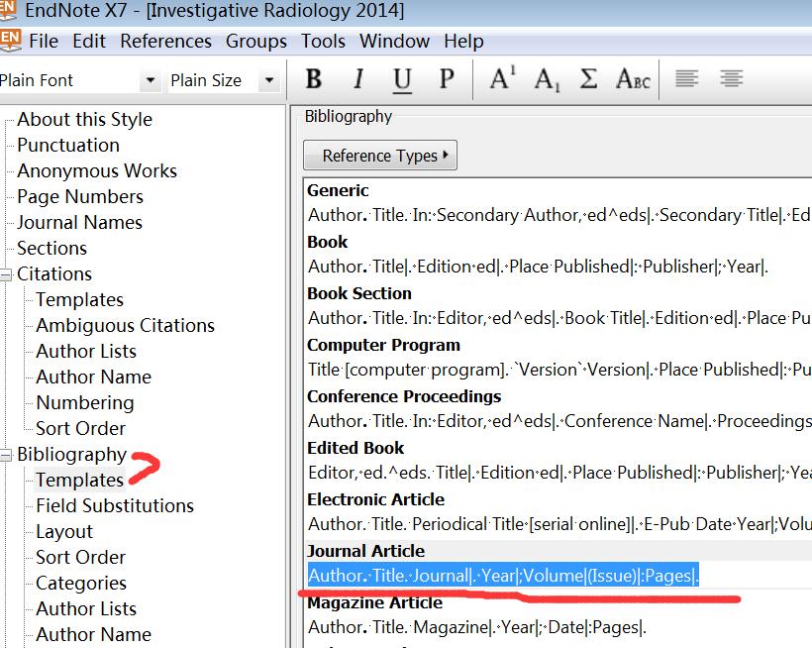This screenshot has width=812, height=648.
Task: Apply Plain text formatting (P)
Action: (447, 79)
